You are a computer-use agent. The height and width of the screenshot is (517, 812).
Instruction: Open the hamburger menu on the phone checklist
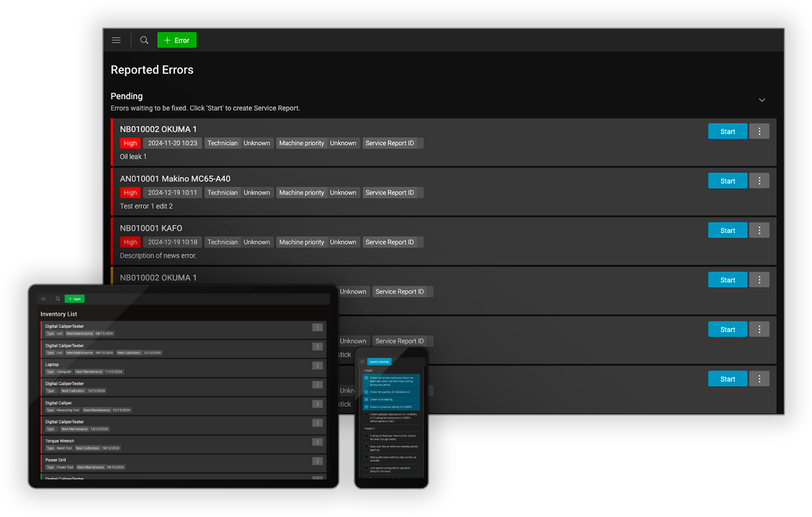tap(362, 362)
